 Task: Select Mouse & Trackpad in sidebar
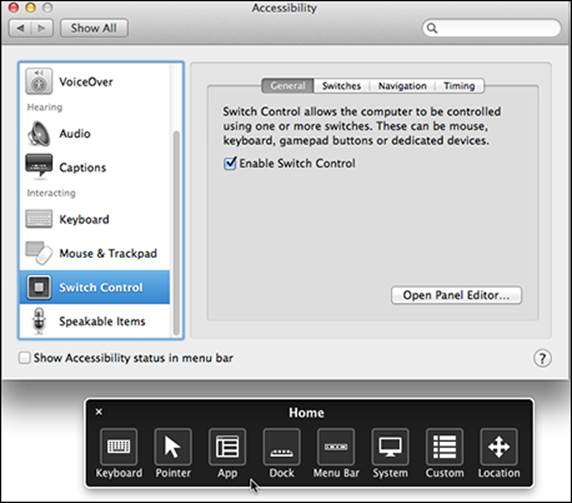94,253
